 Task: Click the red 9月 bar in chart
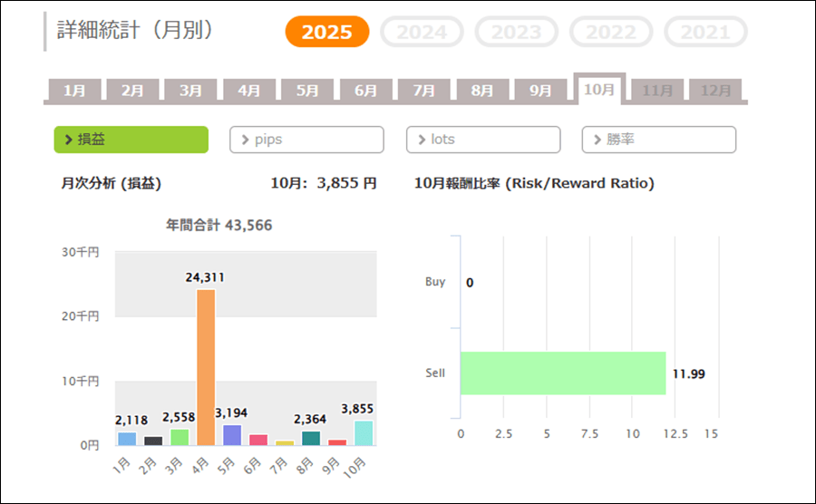click(337, 442)
